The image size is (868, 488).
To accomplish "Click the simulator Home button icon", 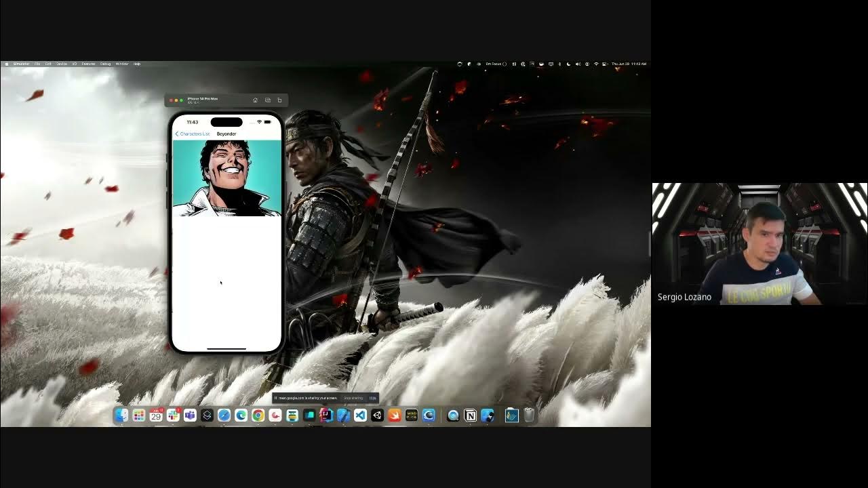I will pos(255,100).
